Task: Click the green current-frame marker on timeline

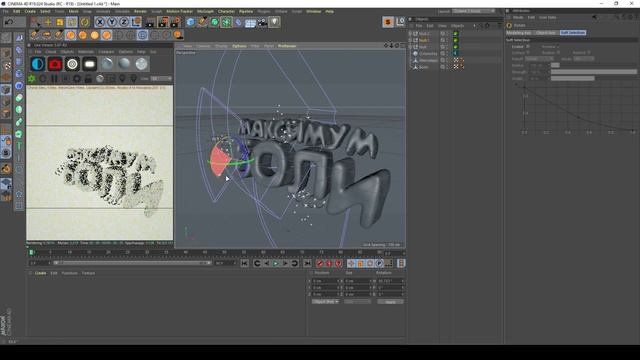Action: click(x=31, y=253)
